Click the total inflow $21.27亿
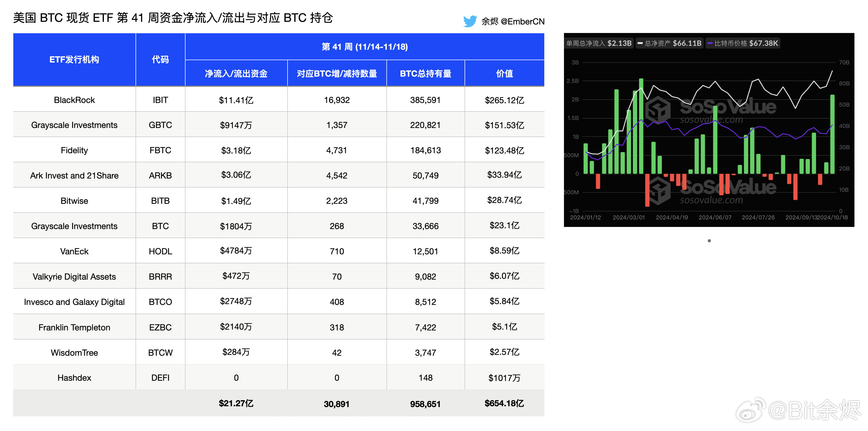Image resolution: width=868 pixels, height=431 pixels. pyautogui.click(x=236, y=404)
